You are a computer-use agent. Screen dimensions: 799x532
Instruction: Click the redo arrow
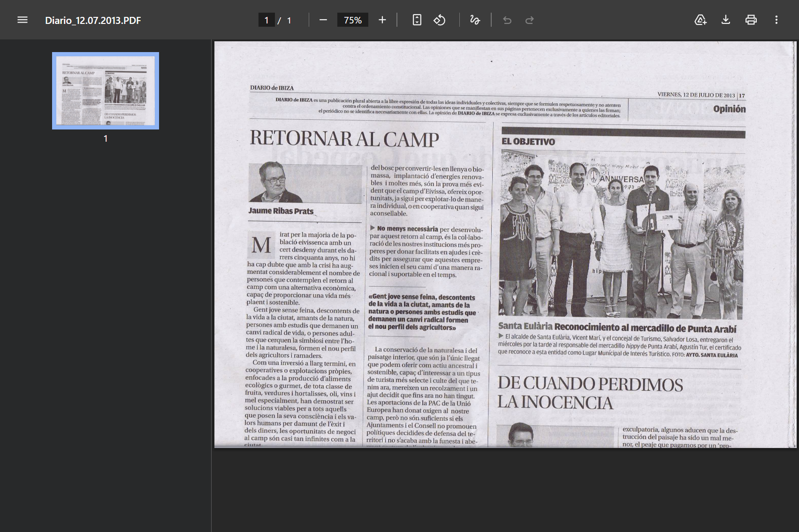[x=530, y=20]
